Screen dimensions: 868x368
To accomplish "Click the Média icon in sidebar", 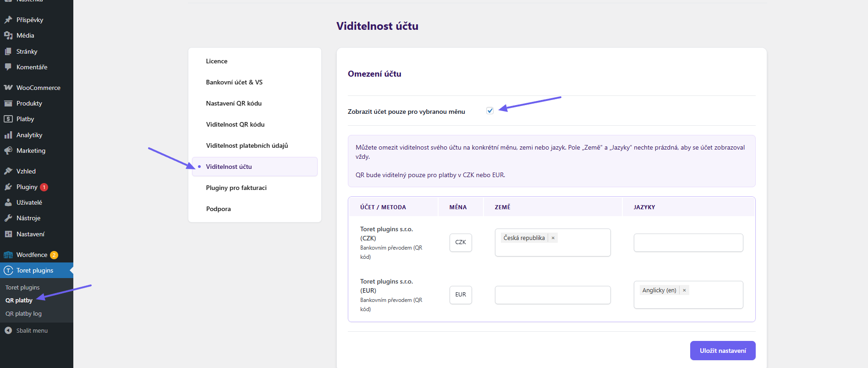I will tap(8, 35).
